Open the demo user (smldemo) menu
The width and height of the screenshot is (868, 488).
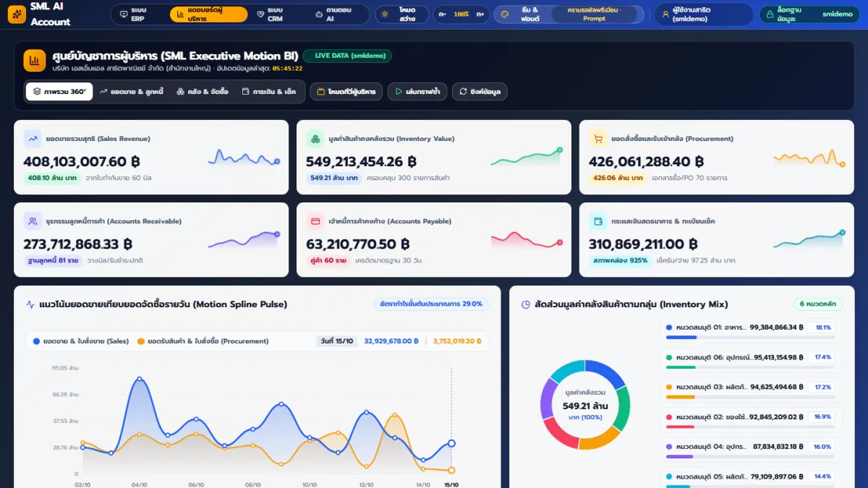(x=704, y=14)
